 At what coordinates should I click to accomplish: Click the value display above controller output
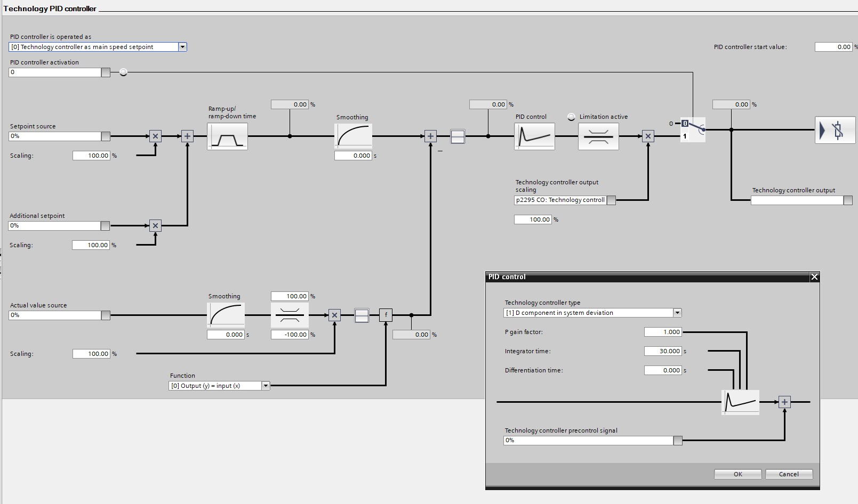pyautogui.click(x=731, y=104)
